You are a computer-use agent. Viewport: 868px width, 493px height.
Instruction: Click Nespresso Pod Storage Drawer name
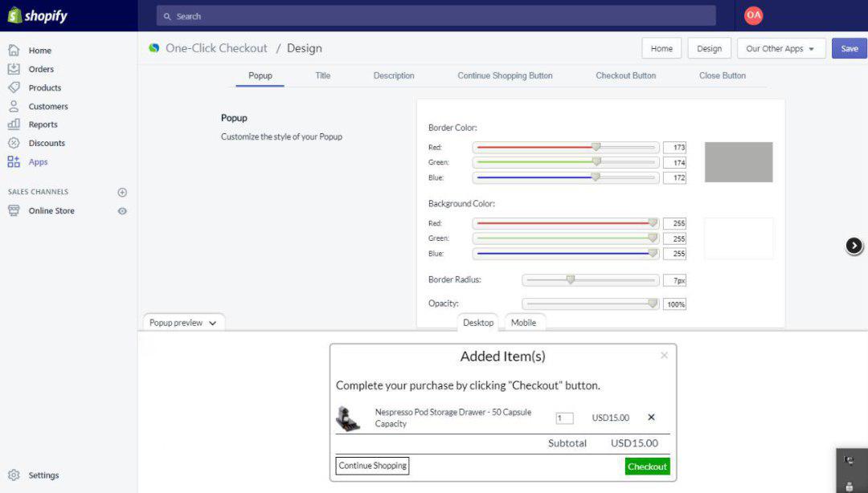[452, 418]
